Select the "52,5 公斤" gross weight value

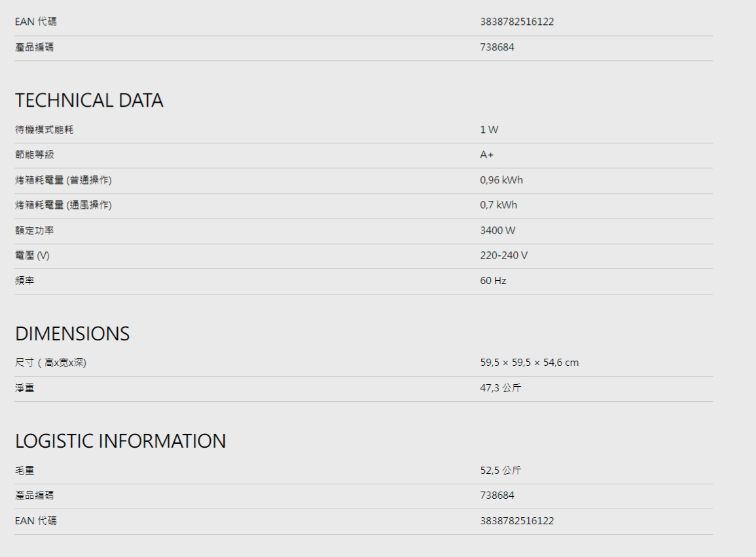pos(500,471)
